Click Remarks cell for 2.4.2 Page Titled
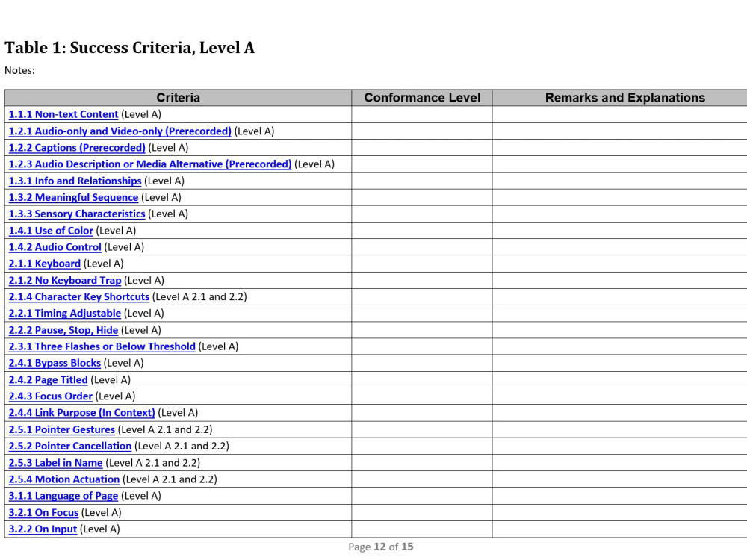 pyautogui.click(x=620, y=380)
